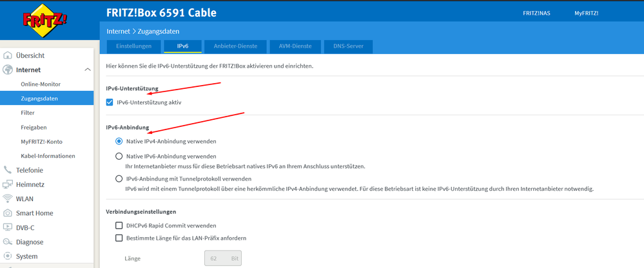Viewport: 644px width, 268px height.
Task: Go to FRITZ!NAS in header
Action: (536, 13)
